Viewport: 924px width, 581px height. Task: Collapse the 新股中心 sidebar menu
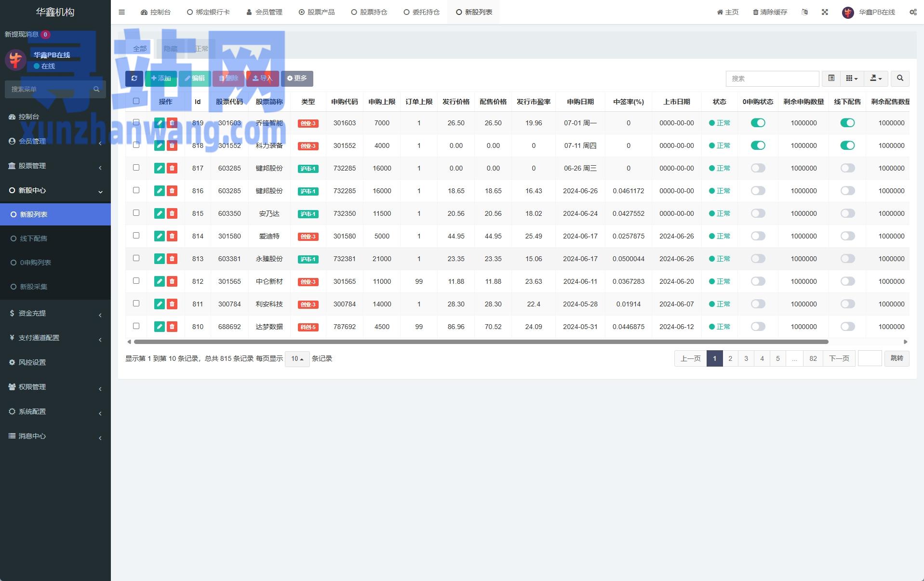click(x=55, y=190)
